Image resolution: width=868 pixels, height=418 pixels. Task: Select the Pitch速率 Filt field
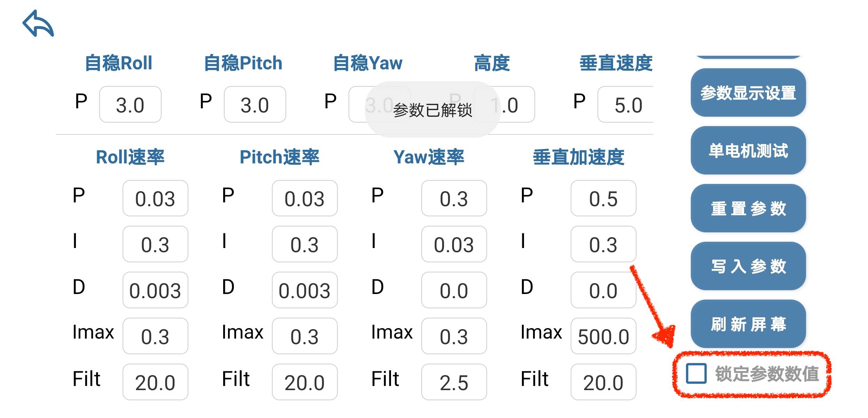click(305, 382)
